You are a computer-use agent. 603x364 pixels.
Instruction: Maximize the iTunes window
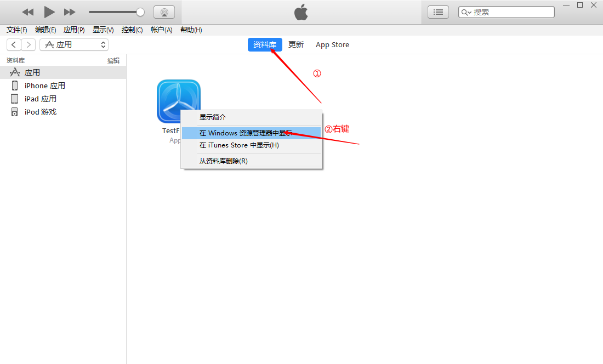[x=580, y=5]
